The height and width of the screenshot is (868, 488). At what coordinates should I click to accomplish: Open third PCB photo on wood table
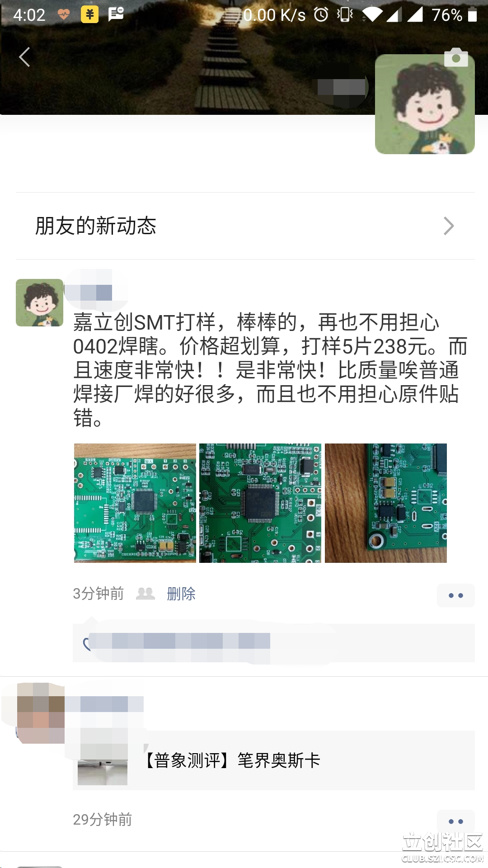click(386, 503)
